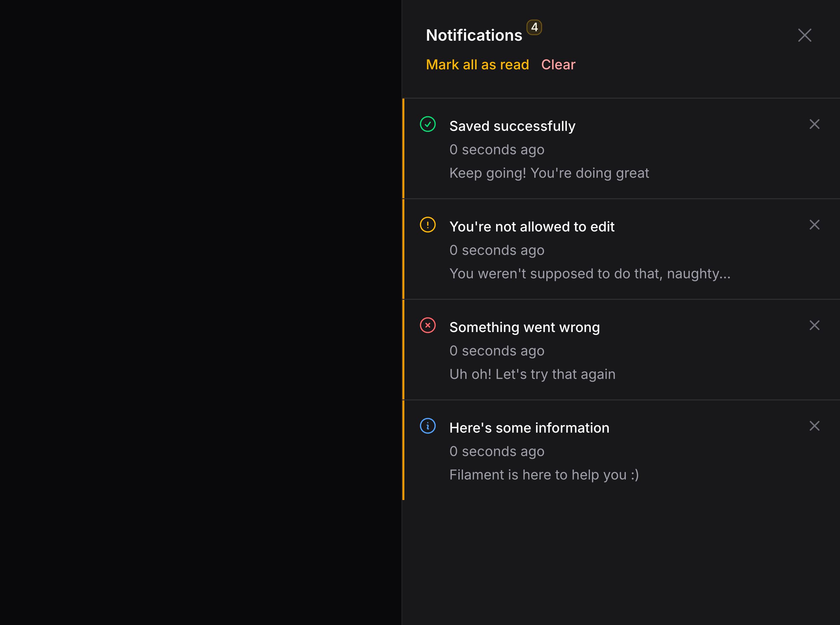Select the 'Something went wrong' notification
Viewport: 840px width, 625px height.
click(525, 327)
